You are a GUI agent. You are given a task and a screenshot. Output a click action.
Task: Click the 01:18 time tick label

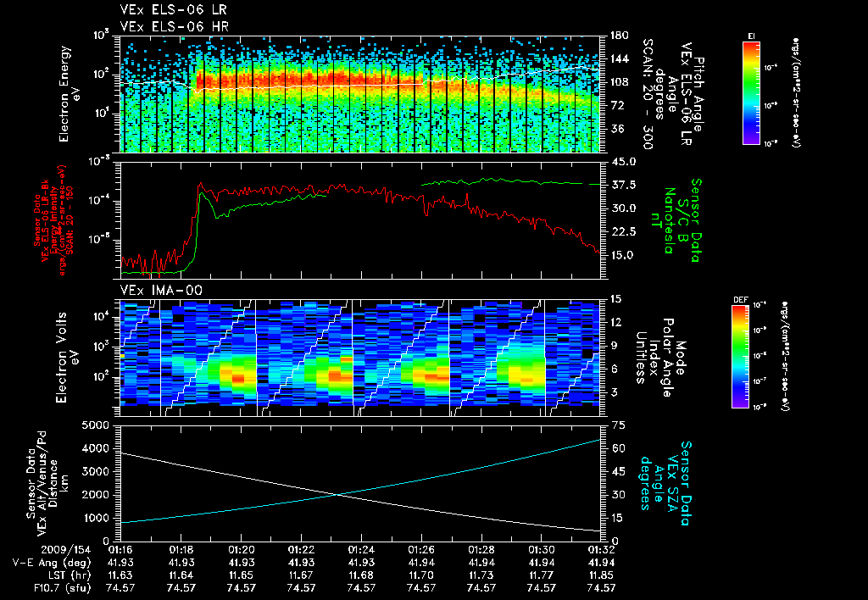181,550
